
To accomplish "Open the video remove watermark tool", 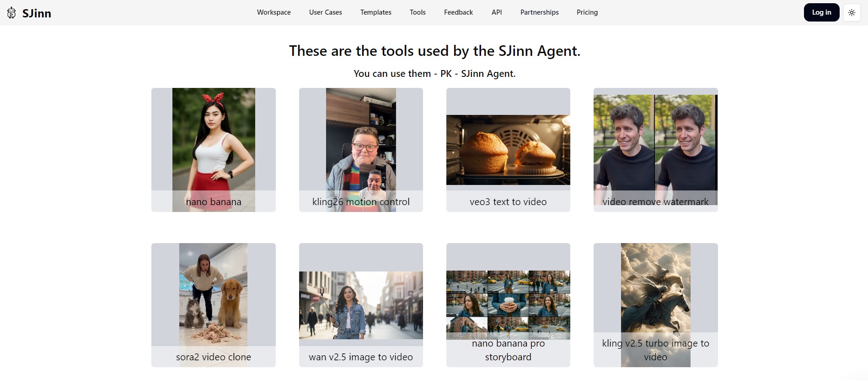I will coord(656,150).
